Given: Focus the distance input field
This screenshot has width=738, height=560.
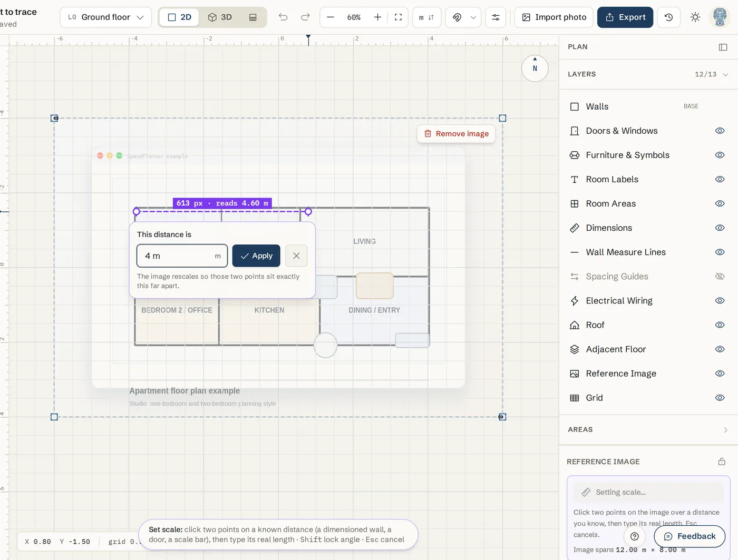Looking at the screenshot, I should pos(182,256).
